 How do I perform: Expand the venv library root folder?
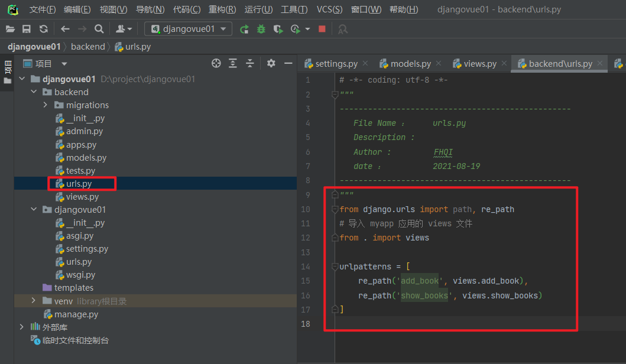[x=34, y=301]
